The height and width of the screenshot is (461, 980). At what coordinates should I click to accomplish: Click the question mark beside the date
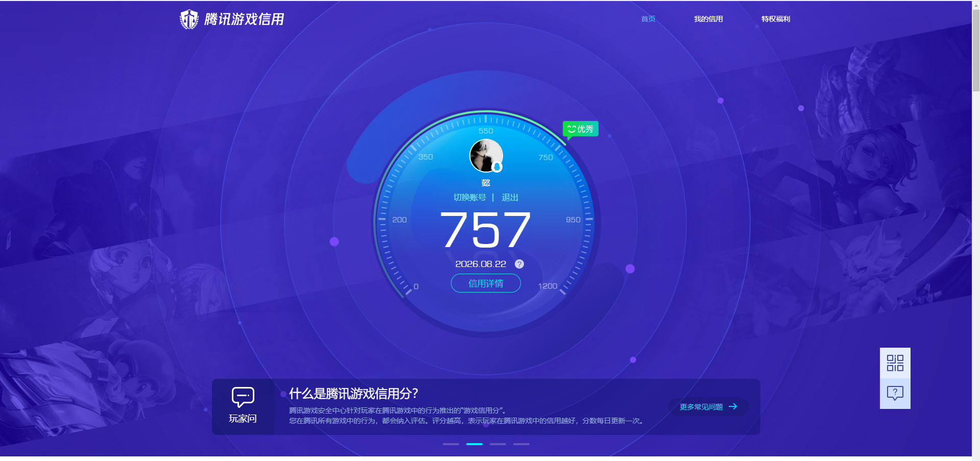519,264
